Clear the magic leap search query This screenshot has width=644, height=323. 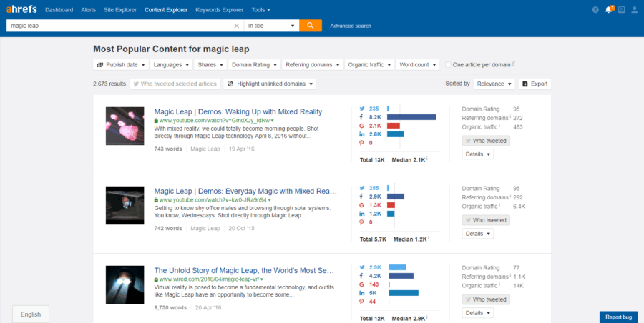237,26
